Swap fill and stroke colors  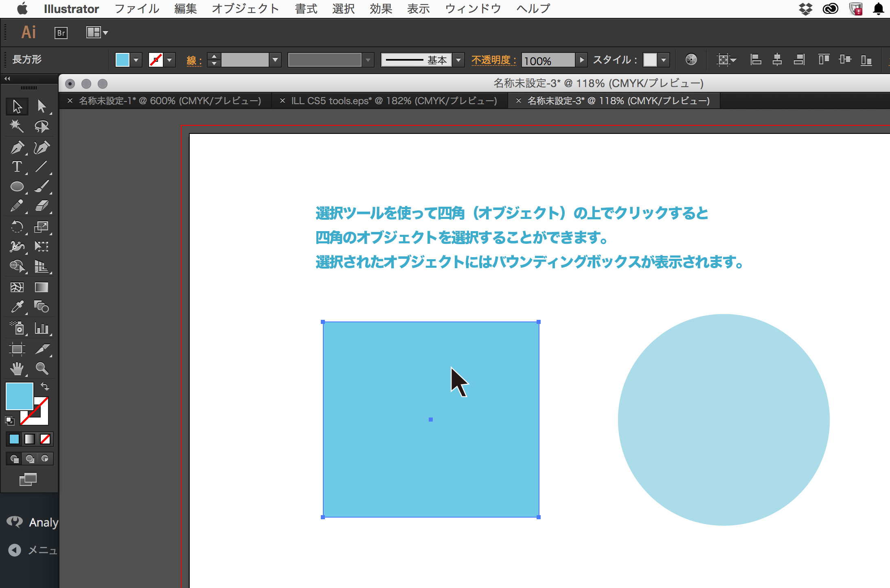click(x=45, y=386)
